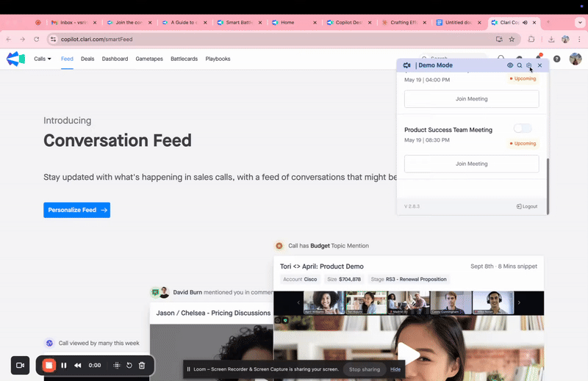Click Logout in the Demo Mode panel
Viewport: 588px width, 381px height.
pos(527,206)
